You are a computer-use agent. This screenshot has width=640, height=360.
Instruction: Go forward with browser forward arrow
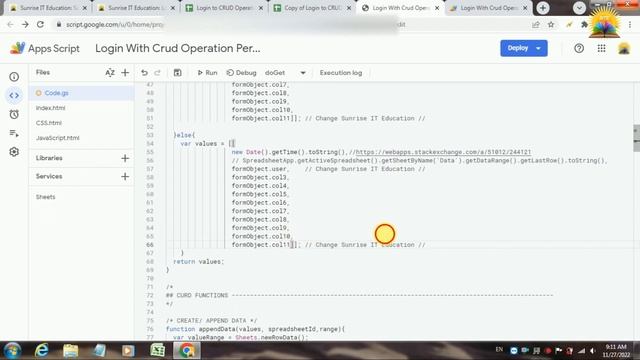[x=25, y=24]
